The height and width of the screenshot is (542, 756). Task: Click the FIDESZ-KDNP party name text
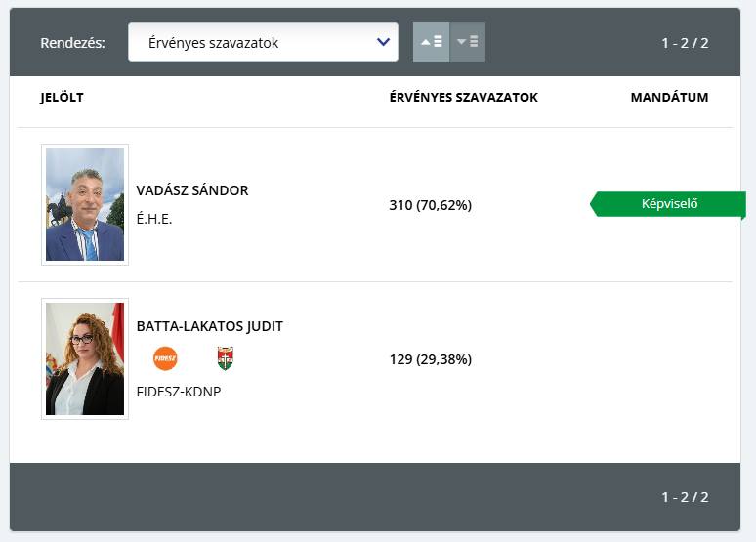tap(179, 392)
